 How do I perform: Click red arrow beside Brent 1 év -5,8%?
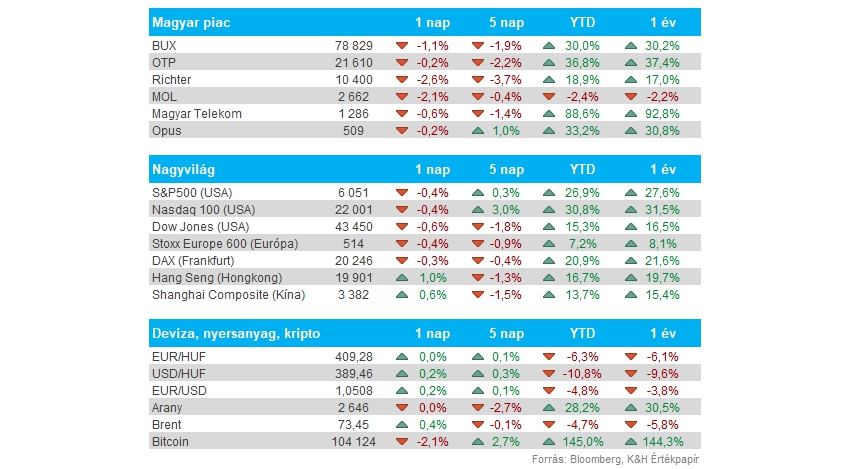pyautogui.click(x=630, y=425)
